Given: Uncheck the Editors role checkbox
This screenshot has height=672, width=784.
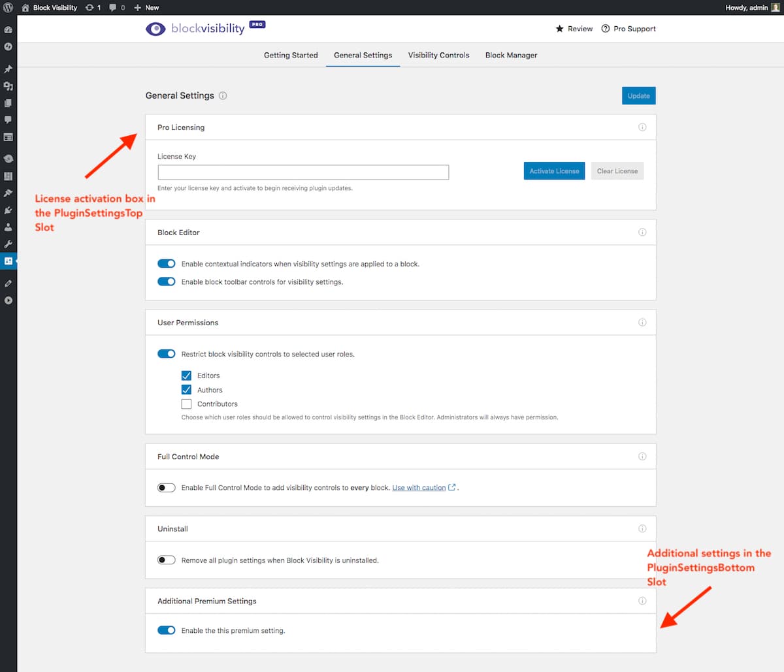Looking at the screenshot, I should pos(187,376).
